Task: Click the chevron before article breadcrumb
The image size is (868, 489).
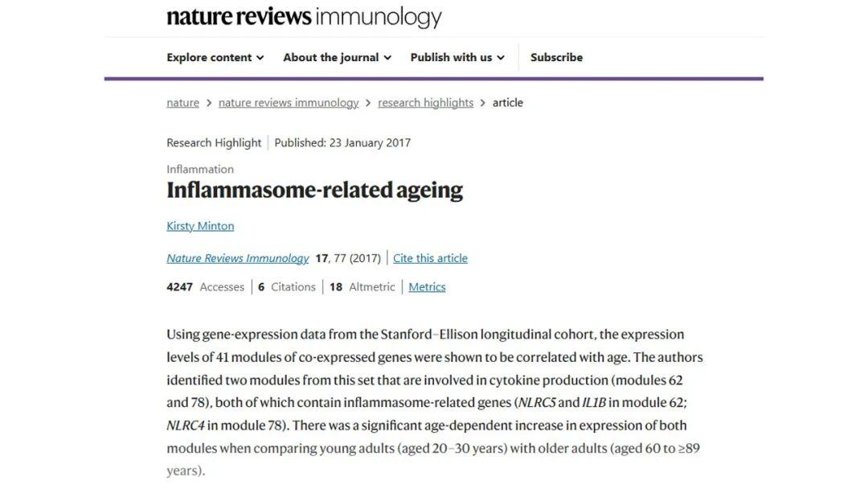Action: click(482, 103)
